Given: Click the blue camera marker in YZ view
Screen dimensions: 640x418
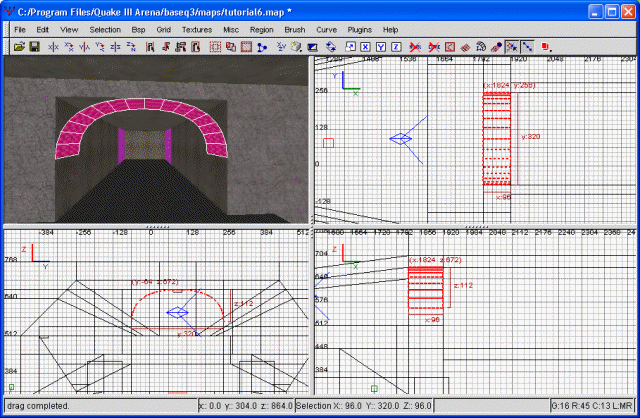Looking at the screenshot, I should (x=178, y=313).
